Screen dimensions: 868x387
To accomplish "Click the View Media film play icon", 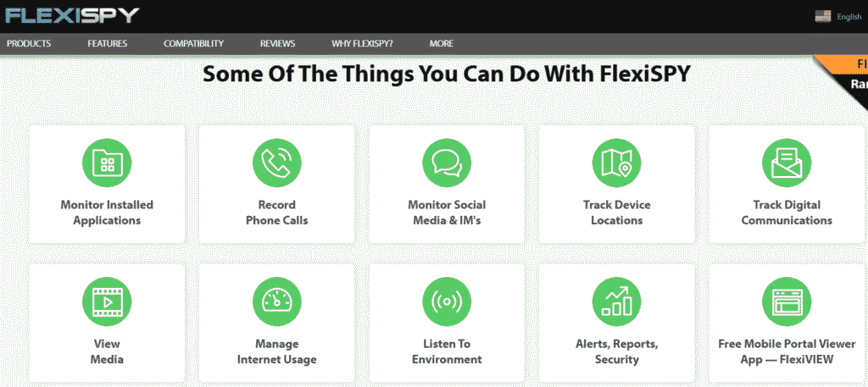I will tap(107, 301).
